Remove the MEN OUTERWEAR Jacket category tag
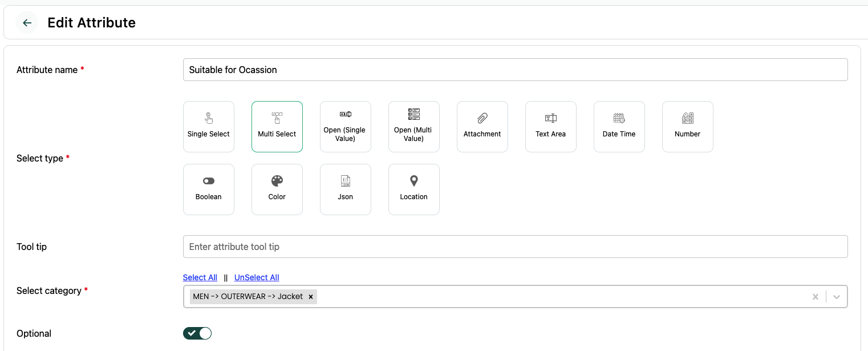 (x=310, y=296)
